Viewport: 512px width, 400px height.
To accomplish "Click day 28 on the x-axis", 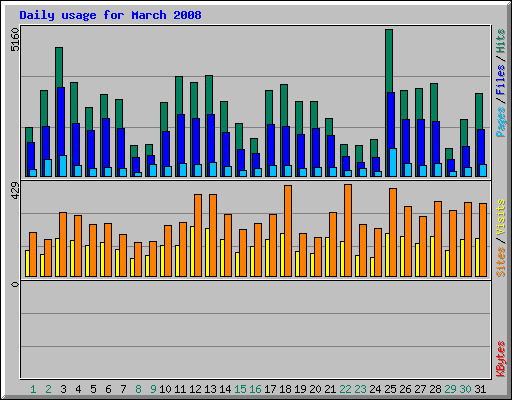I will (x=435, y=389).
